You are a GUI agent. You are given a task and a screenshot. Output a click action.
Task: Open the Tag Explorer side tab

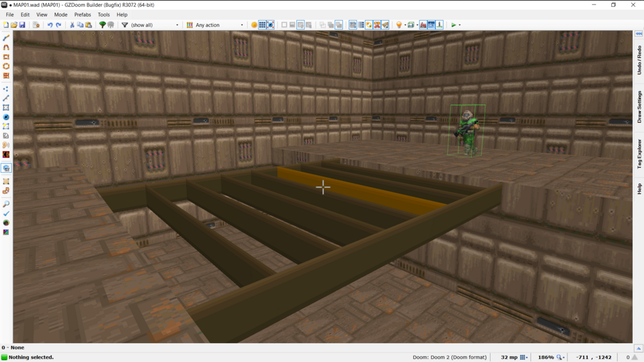click(639, 154)
